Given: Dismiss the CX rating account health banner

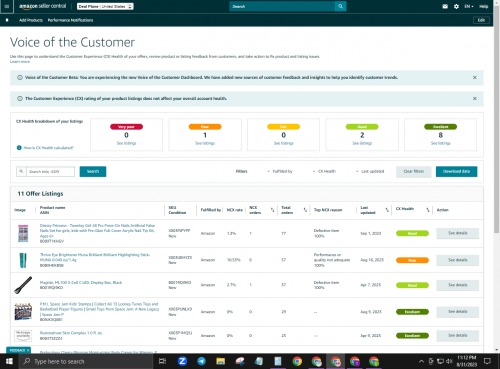Looking at the screenshot, I should click(x=474, y=98).
